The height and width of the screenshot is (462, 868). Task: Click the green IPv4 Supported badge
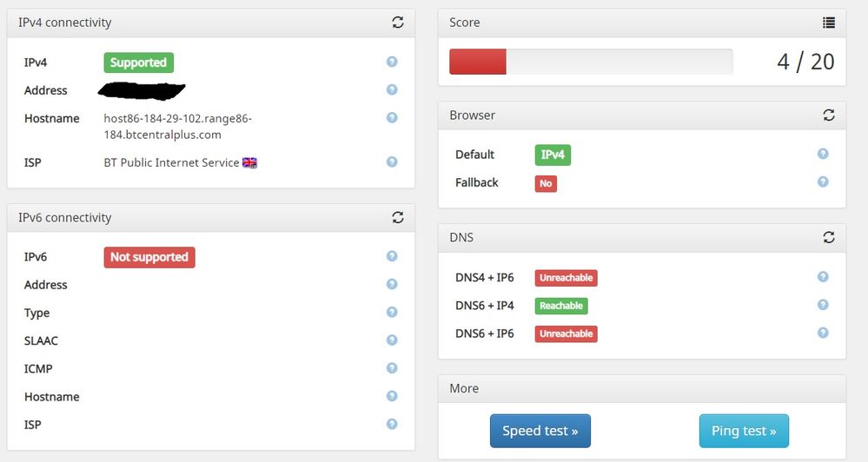click(138, 63)
